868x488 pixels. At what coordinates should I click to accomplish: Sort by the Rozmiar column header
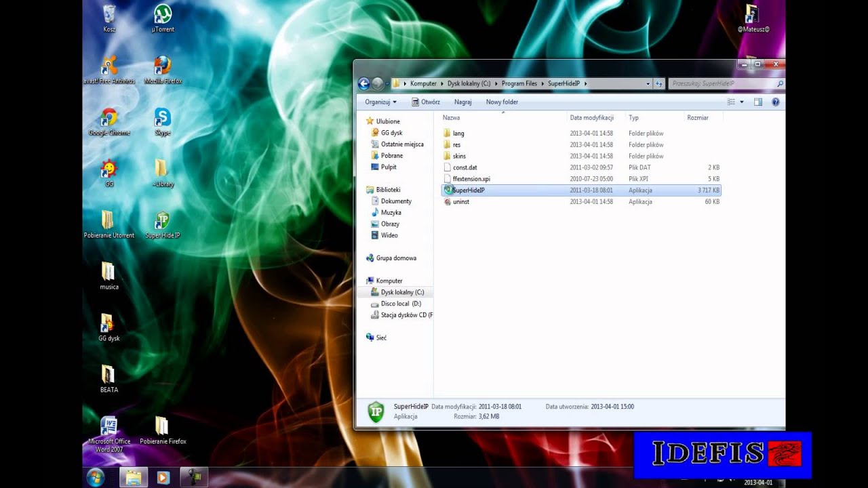[x=703, y=117]
